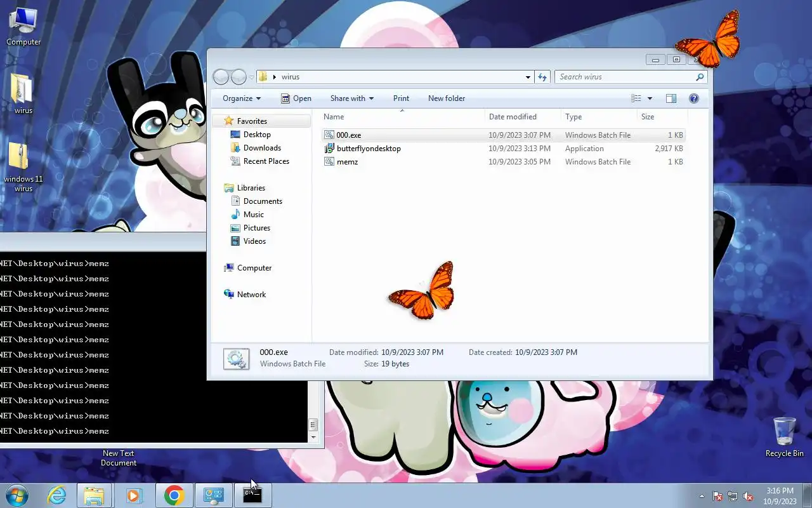Click the 000.exe details pane thumbnail

click(x=236, y=359)
